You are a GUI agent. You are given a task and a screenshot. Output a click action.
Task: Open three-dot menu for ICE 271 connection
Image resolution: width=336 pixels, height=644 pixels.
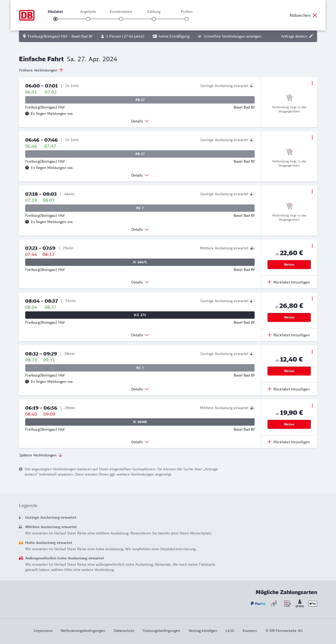pos(312,298)
